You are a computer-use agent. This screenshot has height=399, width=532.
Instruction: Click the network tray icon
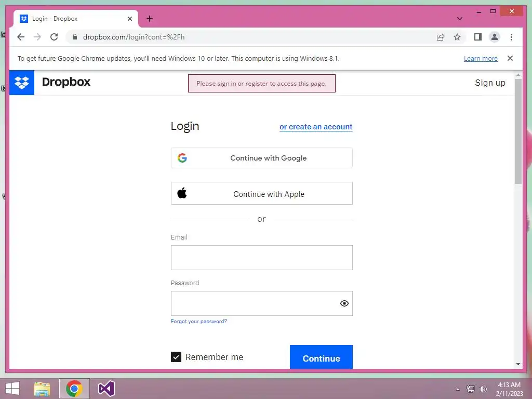[470, 389]
